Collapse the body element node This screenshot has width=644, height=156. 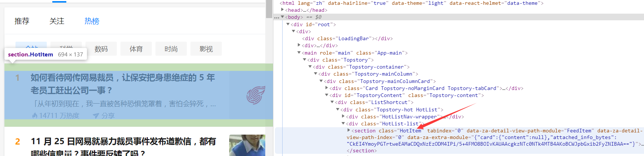click(283, 17)
